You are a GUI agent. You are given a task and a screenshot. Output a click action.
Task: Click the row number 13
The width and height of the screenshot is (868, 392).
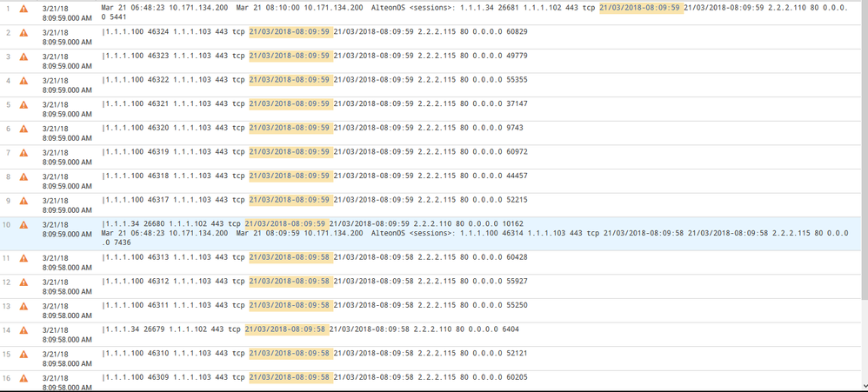pos(8,306)
